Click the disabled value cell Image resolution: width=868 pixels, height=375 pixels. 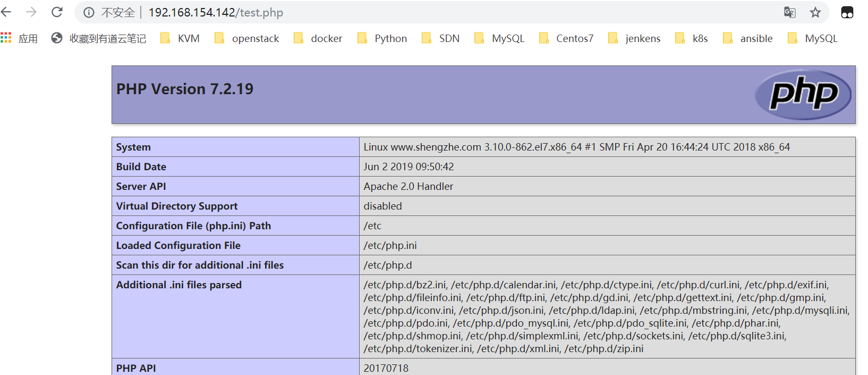coord(607,206)
